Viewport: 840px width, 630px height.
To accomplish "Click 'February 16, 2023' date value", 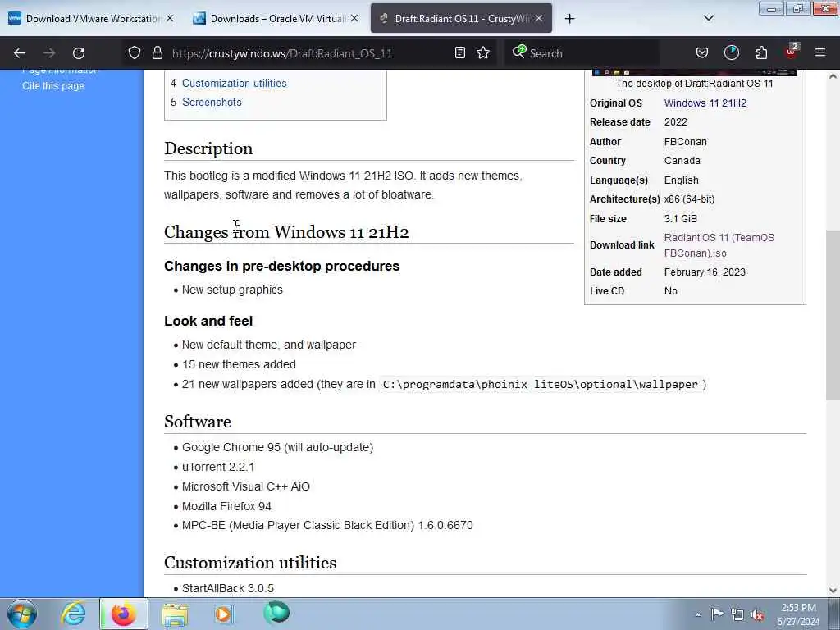I will 705,272.
